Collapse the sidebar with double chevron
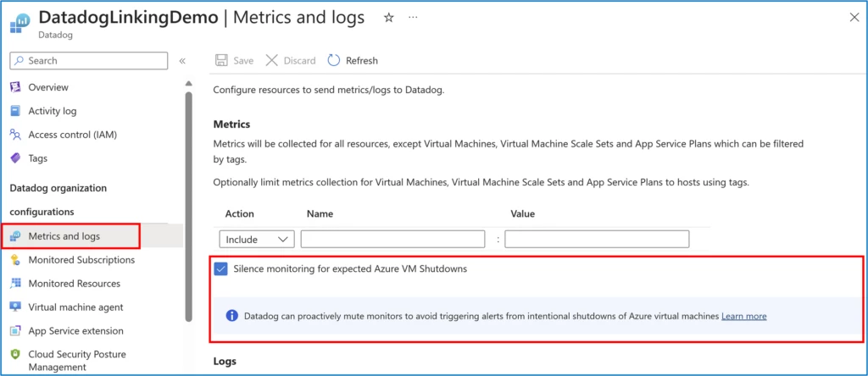868x376 pixels. [182, 61]
